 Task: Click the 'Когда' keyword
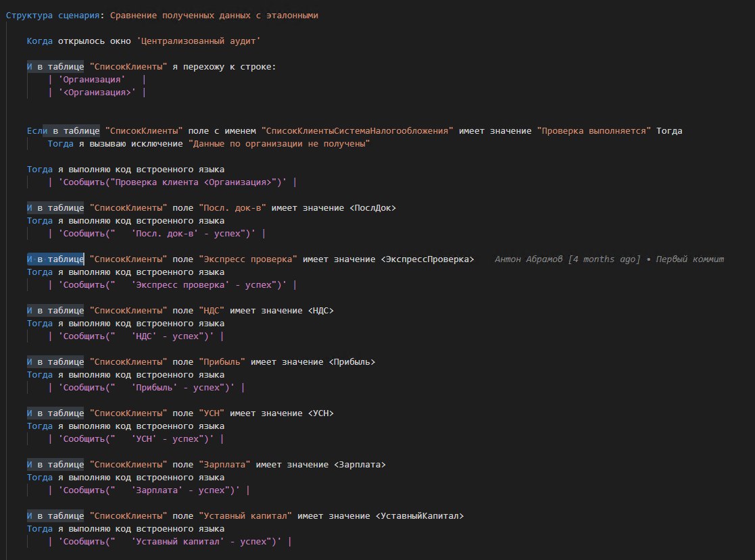pyautogui.click(x=39, y=41)
